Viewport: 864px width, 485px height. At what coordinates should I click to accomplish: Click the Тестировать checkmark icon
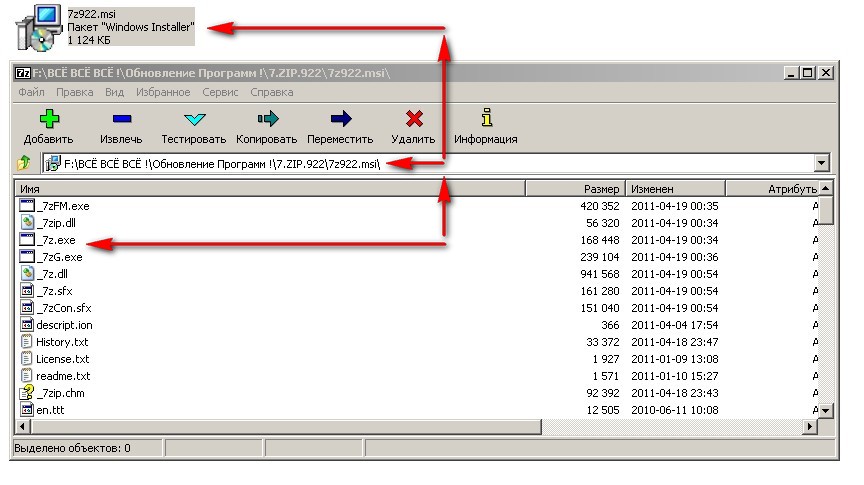(195, 118)
